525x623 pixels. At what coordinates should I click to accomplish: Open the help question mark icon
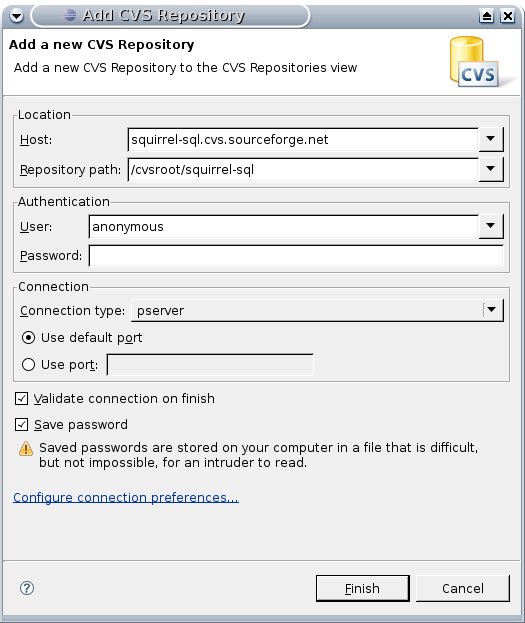coord(27,588)
